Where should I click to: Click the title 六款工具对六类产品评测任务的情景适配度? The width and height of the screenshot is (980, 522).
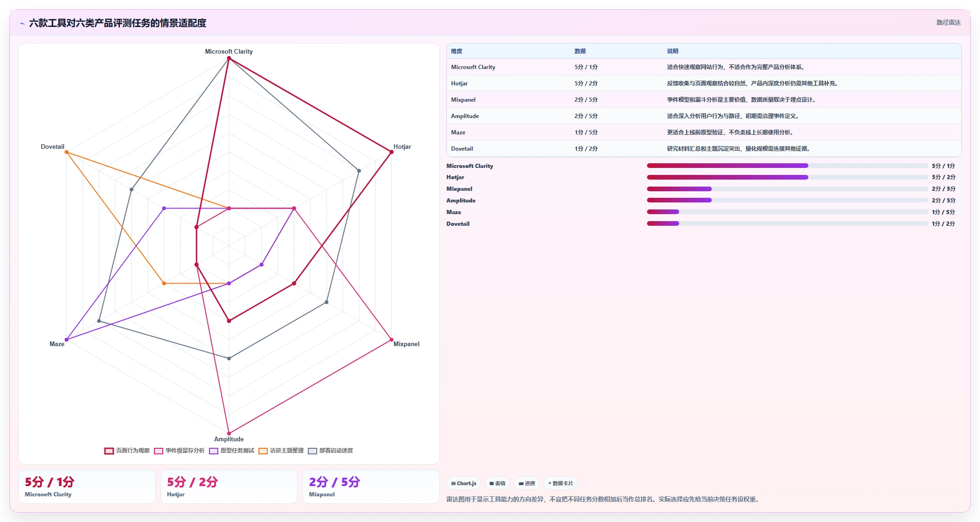tap(118, 23)
